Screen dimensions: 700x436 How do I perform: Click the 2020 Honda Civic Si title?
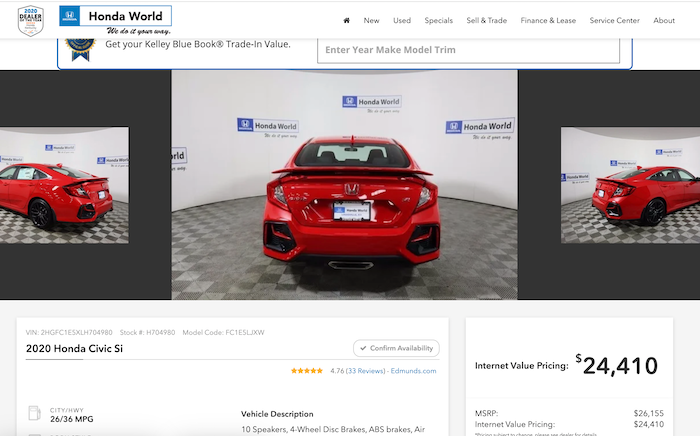pyautogui.click(x=74, y=349)
